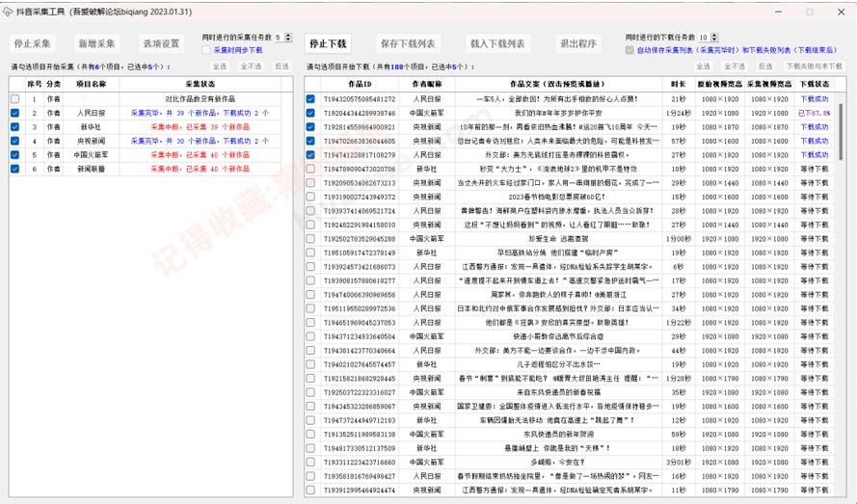The image size is (857, 504).
Task: Click the status 对比作品数没有新作品
Action: pos(201,99)
